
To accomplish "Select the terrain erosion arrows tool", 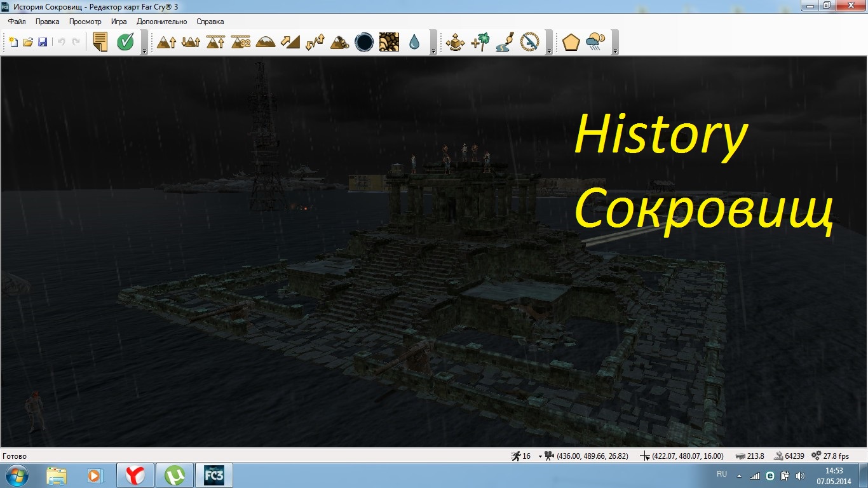I will coord(315,42).
